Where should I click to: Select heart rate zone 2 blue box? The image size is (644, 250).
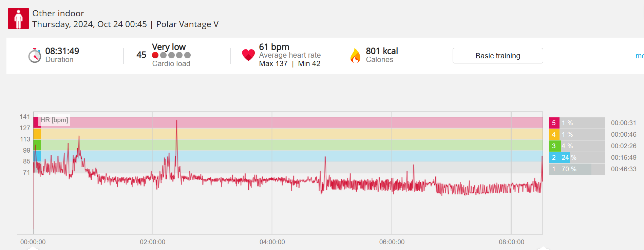(554, 158)
